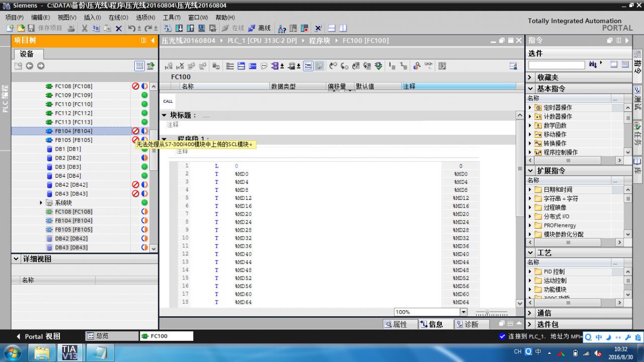Select FB104 [FB104] in project tree

click(73, 131)
